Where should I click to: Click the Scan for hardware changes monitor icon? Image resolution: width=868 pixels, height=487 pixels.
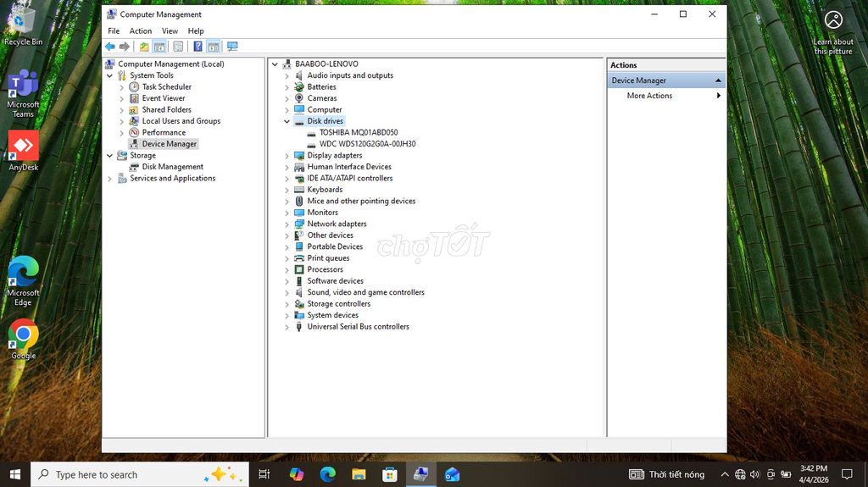(x=232, y=47)
